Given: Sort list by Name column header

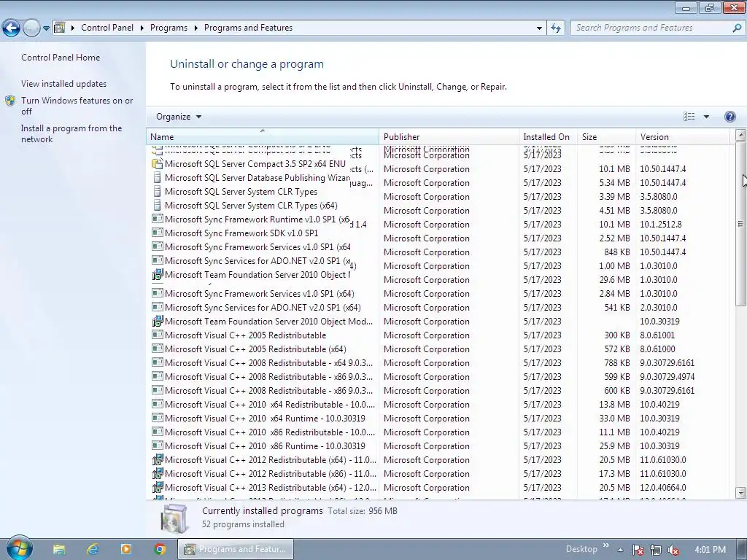Looking at the screenshot, I should [x=263, y=136].
